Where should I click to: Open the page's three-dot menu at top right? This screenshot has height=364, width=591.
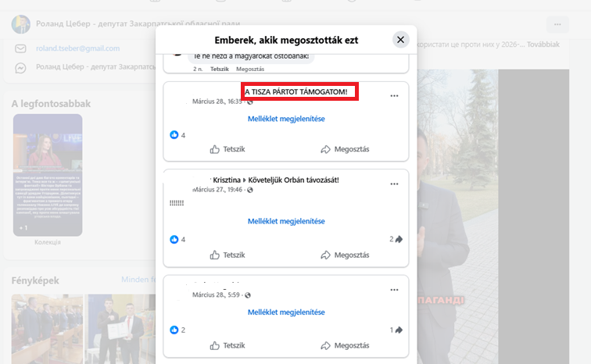click(557, 24)
